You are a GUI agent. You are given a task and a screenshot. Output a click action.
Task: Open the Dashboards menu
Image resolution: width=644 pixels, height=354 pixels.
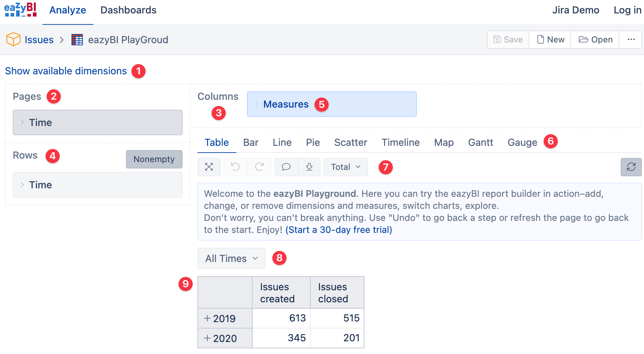pyautogui.click(x=128, y=10)
